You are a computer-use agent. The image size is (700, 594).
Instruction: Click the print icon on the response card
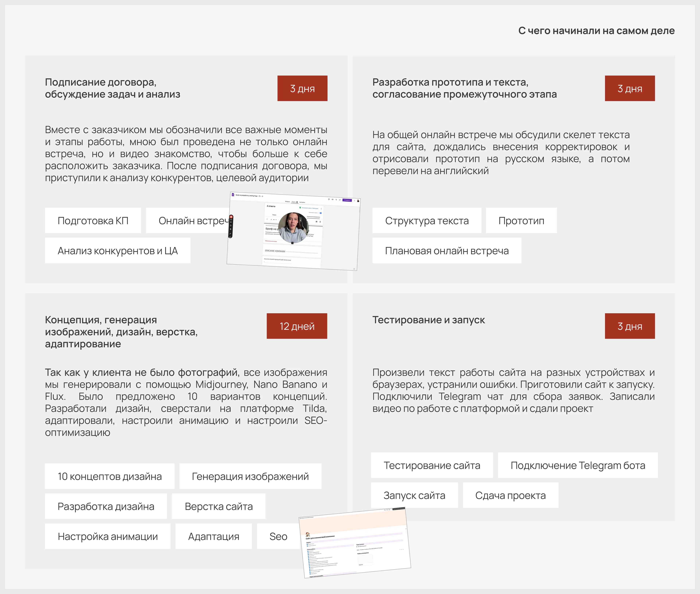[317, 222]
